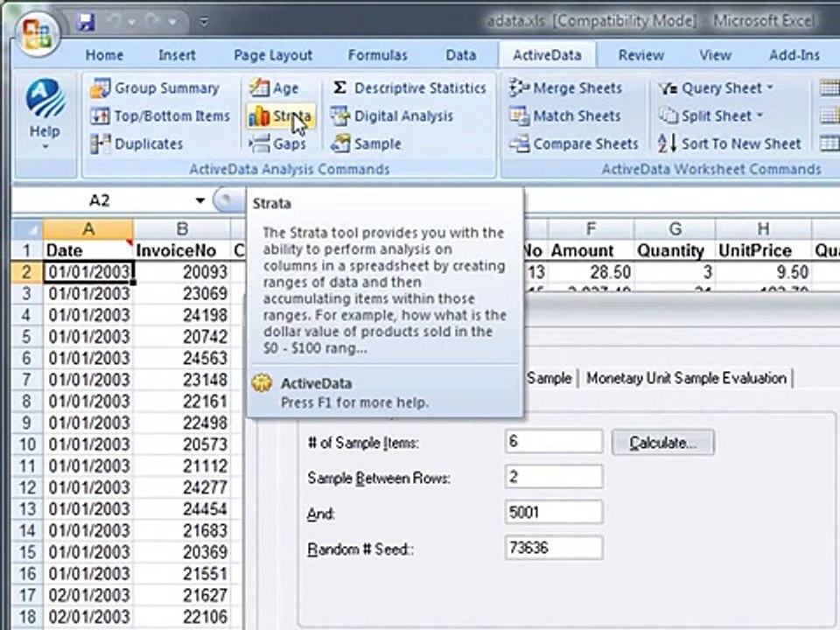Select row 2 header
Screen dimensions: 840x630
click(x=27, y=272)
